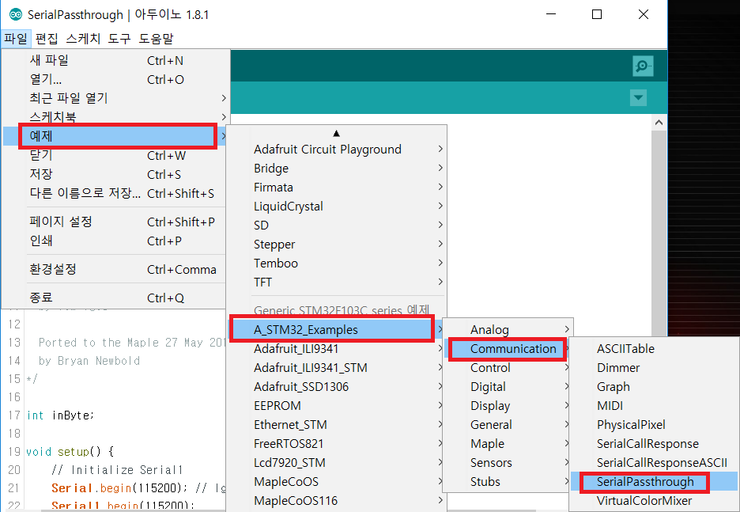The image size is (740, 512).
Task: Load the Dimmer example
Action: click(655, 367)
